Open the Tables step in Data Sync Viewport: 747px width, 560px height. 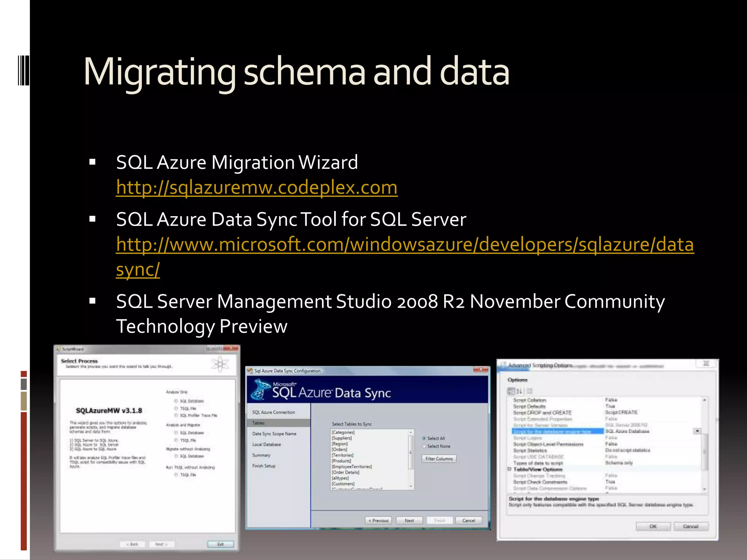point(279,423)
